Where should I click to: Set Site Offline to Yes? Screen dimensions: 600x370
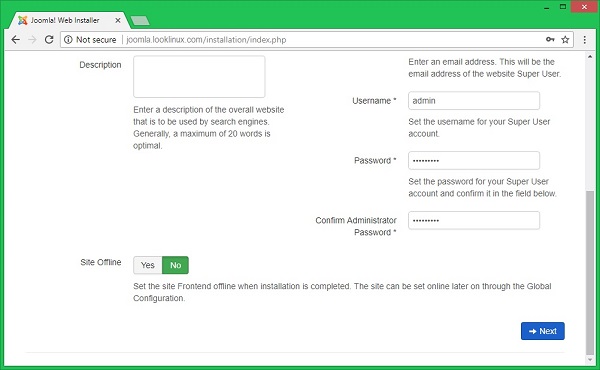(x=148, y=265)
